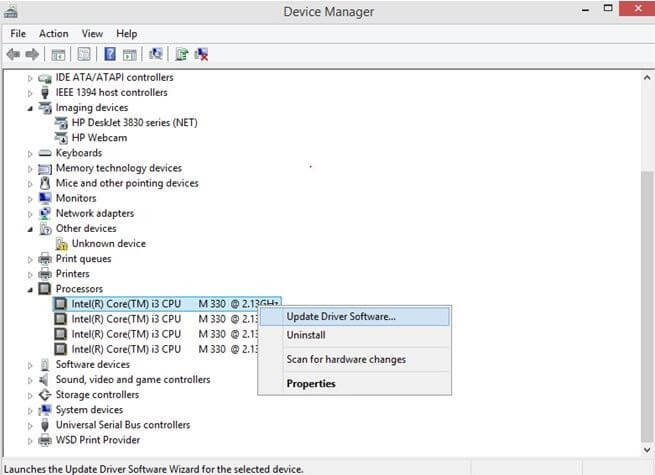The image size is (655, 475).
Task: Open the Action menu
Action: click(x=53, y=34)
